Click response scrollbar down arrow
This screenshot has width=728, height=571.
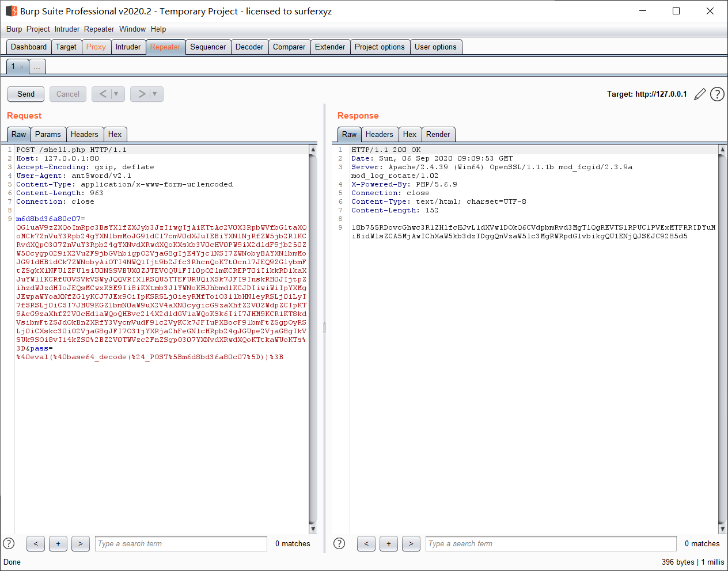pos(722,529)
